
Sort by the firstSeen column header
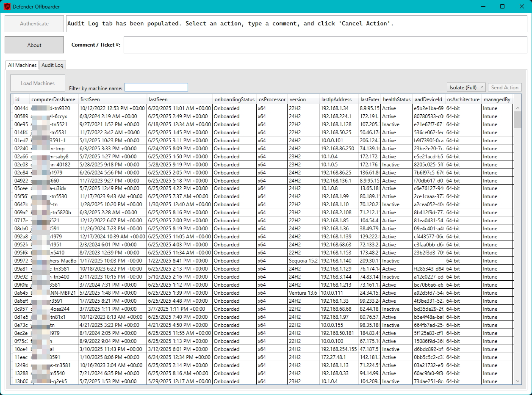[113, 99]
